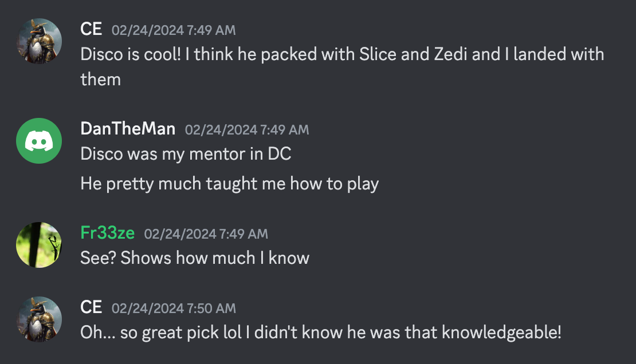Click the word "them" on the wrapped message line
The image size is (636, 364).
pos(101,80)
